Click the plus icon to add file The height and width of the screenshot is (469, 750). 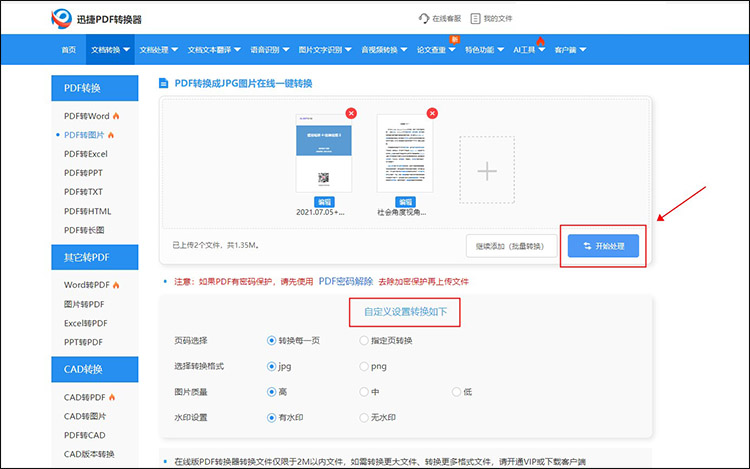[x=487, y=171]
